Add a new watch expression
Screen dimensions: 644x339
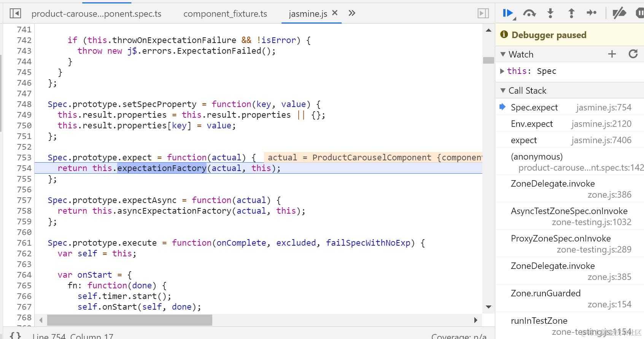pyautogui.click(x=612, y=54)
